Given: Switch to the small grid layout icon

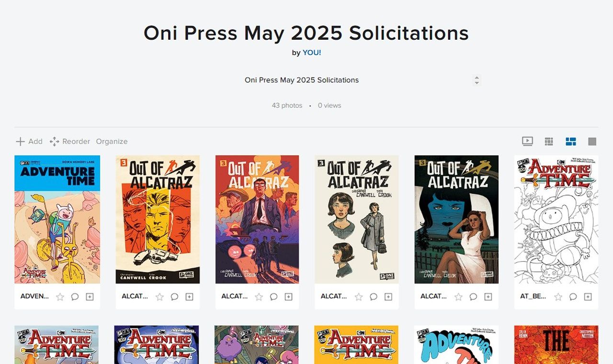Looking at the screenshot, I should pyautogui.click(x=549, y=141).
